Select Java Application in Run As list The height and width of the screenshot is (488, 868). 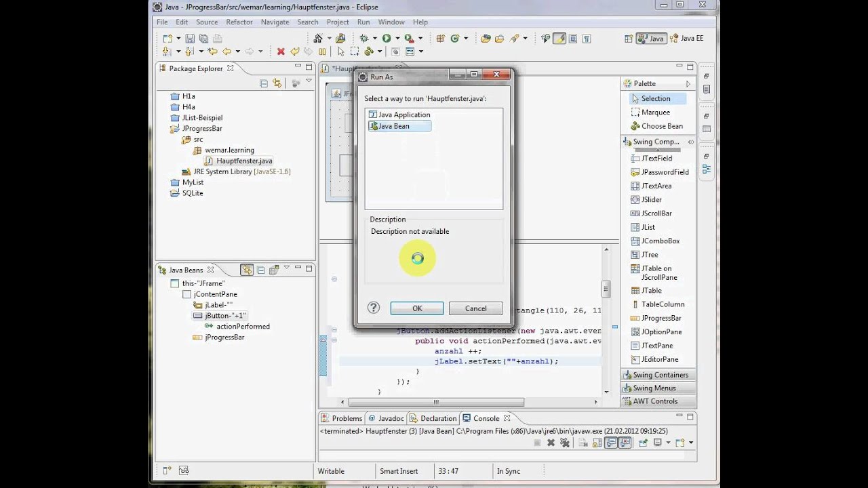click(399, 115)
